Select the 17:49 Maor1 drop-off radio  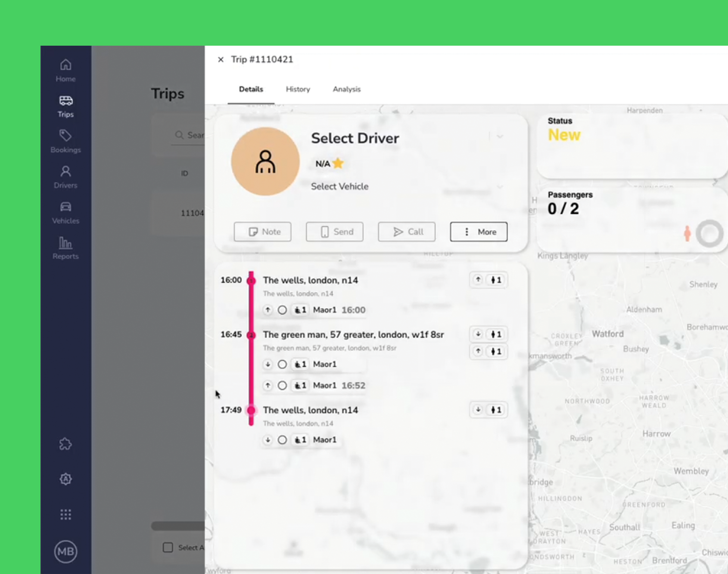(282, 440)
